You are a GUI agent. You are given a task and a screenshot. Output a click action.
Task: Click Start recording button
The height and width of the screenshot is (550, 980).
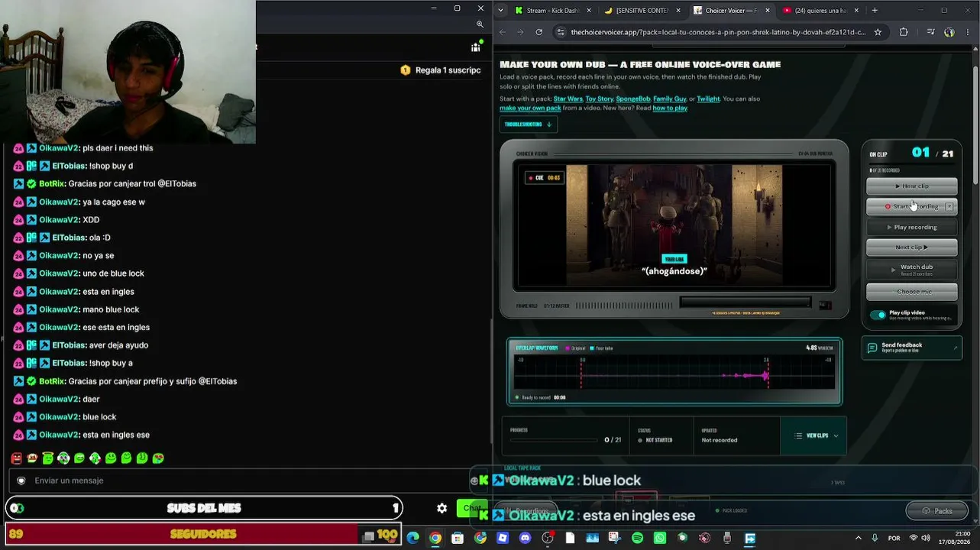coord(912,206)
